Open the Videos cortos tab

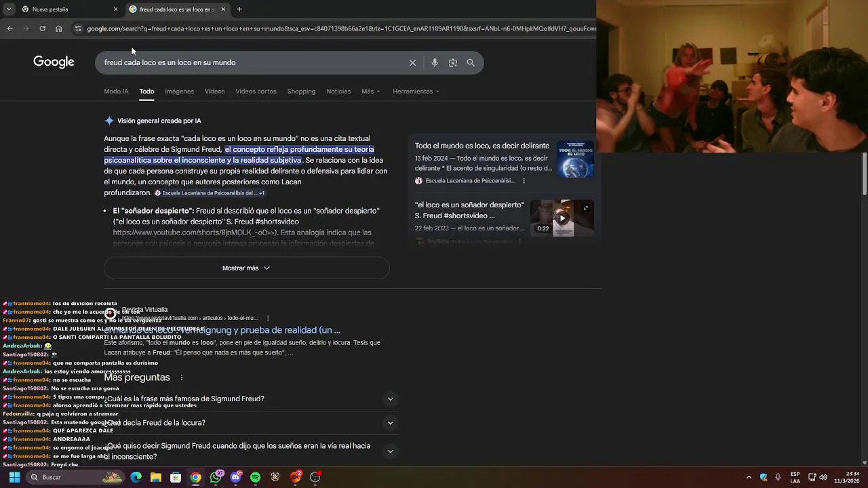[x=256, y=91]
